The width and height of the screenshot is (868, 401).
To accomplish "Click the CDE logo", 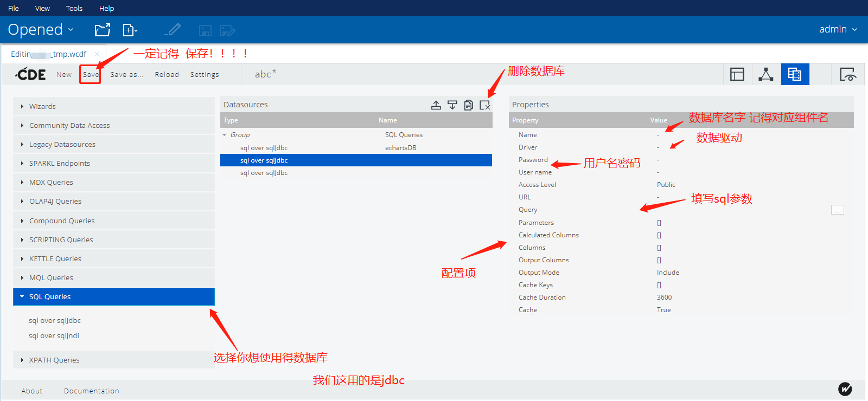I will point(31,74).
